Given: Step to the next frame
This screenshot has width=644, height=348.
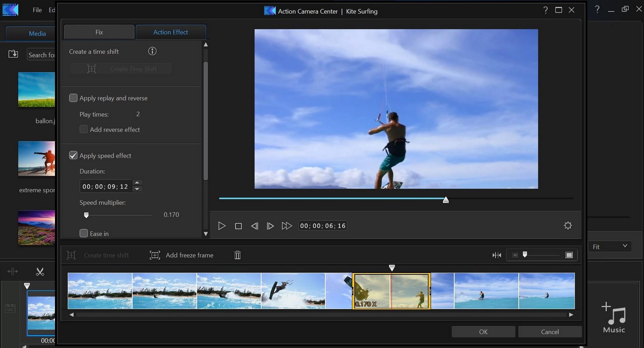Looking at the screenshot, I should (270, 226).
